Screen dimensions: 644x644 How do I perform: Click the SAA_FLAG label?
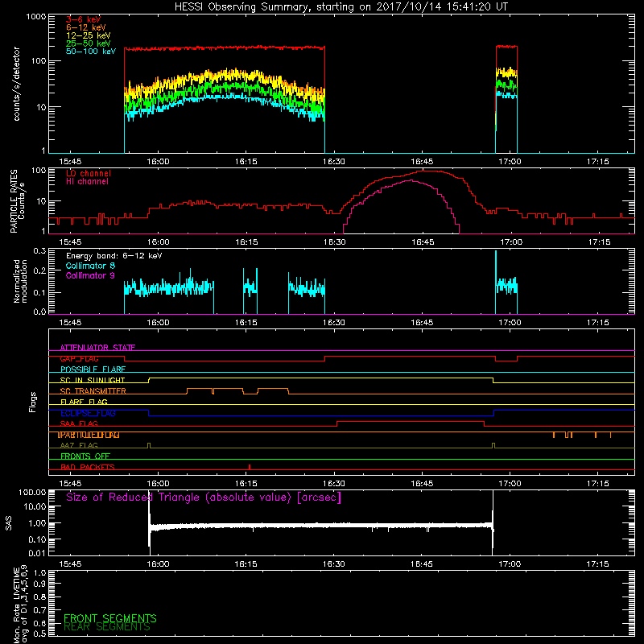79,424
